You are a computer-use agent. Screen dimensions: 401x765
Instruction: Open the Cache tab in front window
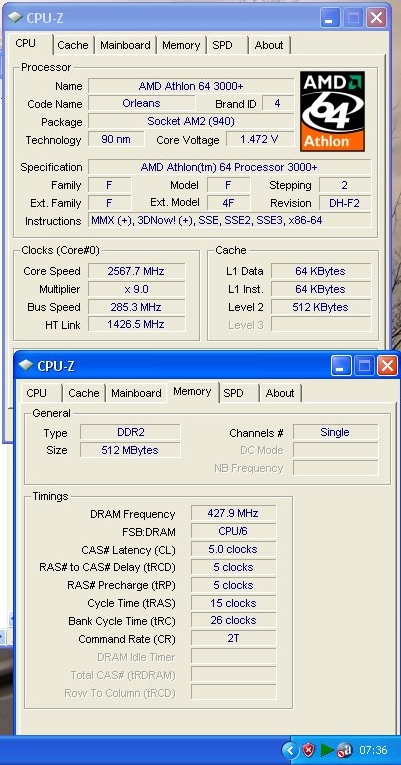84,393
